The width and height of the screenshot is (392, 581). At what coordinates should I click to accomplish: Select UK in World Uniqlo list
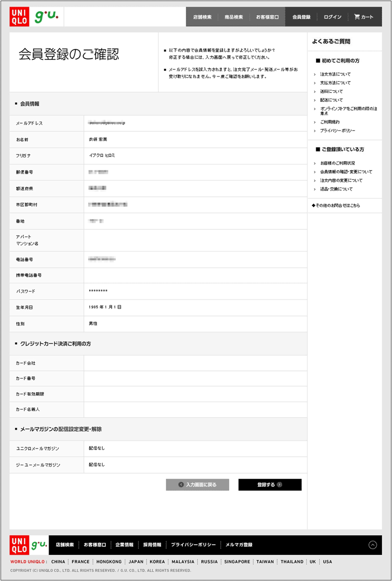[313, 562]
